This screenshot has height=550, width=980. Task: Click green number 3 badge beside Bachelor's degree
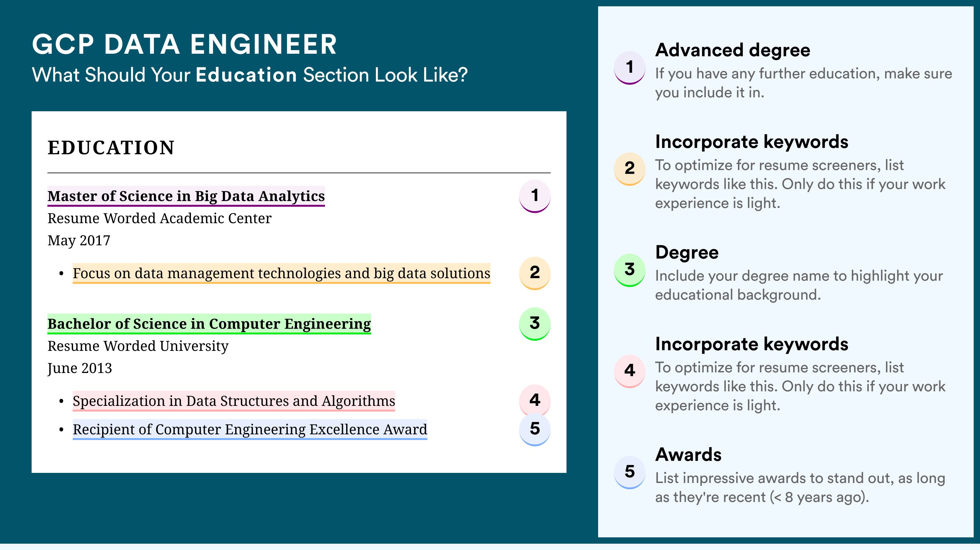click(535, 324)
